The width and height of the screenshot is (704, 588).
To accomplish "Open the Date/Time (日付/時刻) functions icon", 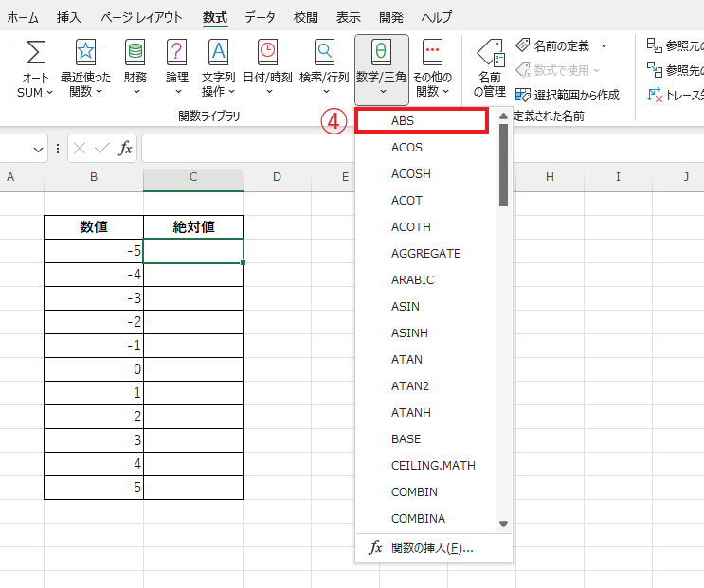I will pyautogui.click(x=267, y=53).
